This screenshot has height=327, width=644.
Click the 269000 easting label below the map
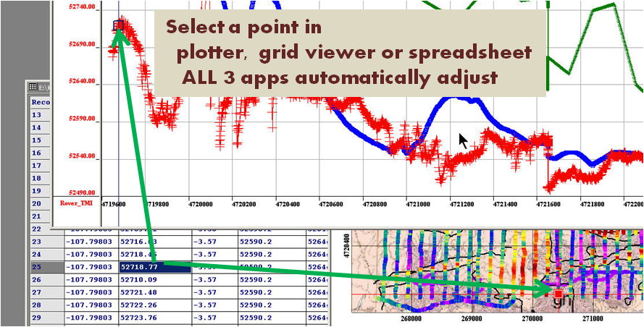[472, 318]
